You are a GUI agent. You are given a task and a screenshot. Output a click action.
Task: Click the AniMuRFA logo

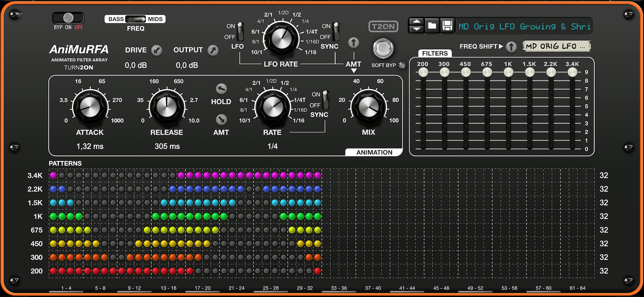[x=79, y=50]
